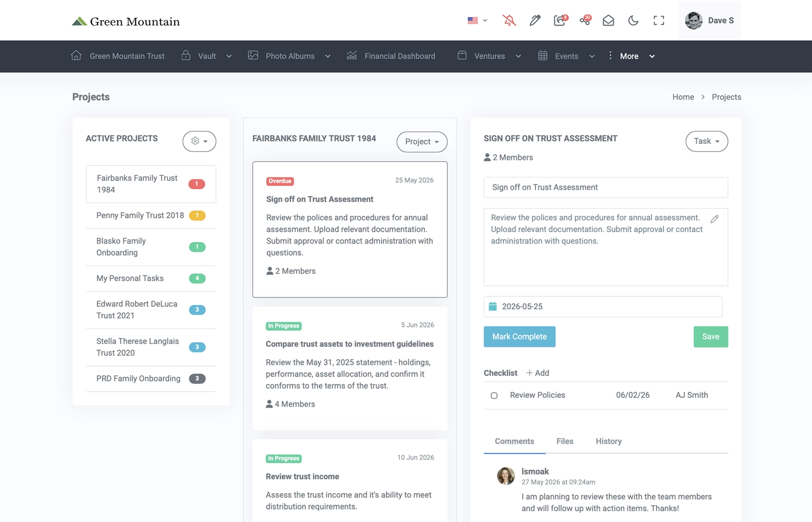Open Active Projects gear settings dropdown
This screenshot has width=812, height=522.
(x=199, y=141)
